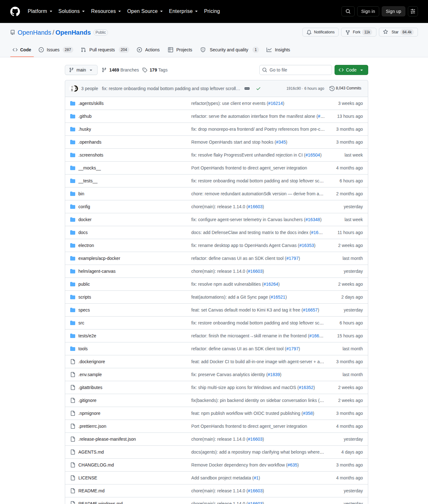Open pull request #16214 link

pos(275,103)
